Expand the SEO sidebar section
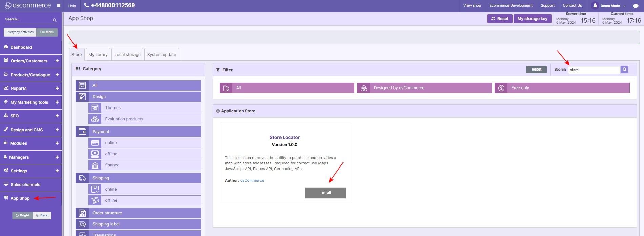Viewport: 644px width, 236px height. pos(57,116)
